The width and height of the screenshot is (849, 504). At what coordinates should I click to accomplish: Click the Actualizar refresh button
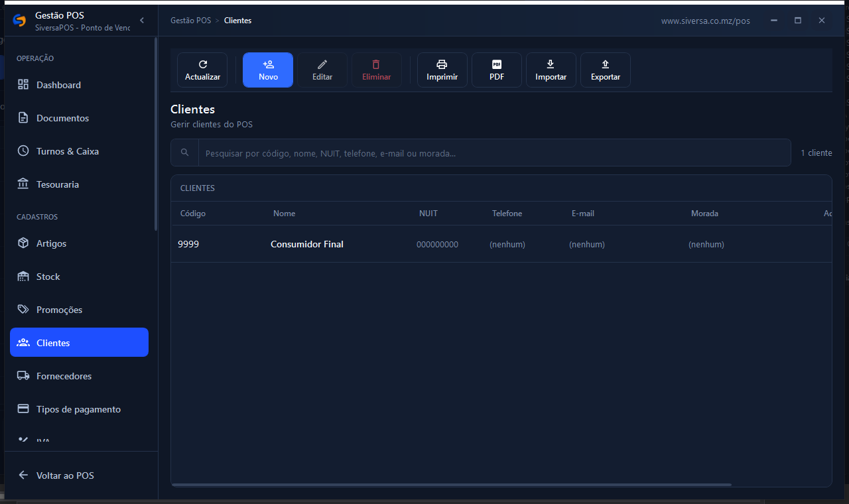pyautogui.click(x=202, y=70)
